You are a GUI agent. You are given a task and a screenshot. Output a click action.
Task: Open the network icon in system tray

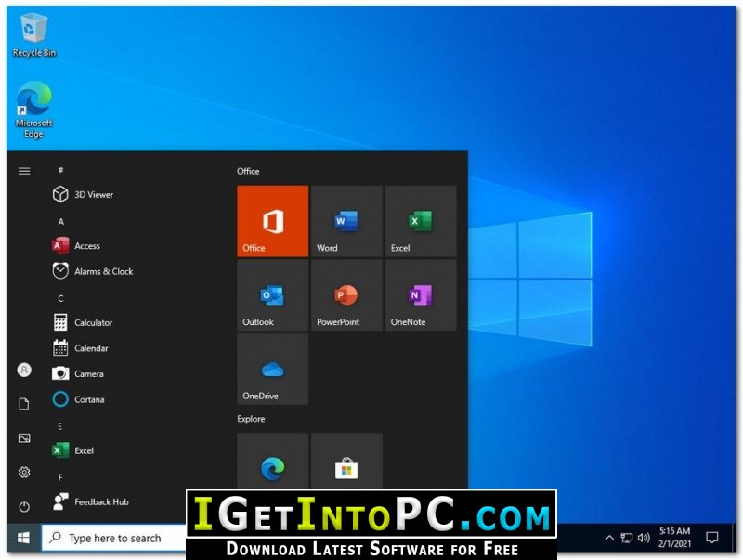click(626, 538)
